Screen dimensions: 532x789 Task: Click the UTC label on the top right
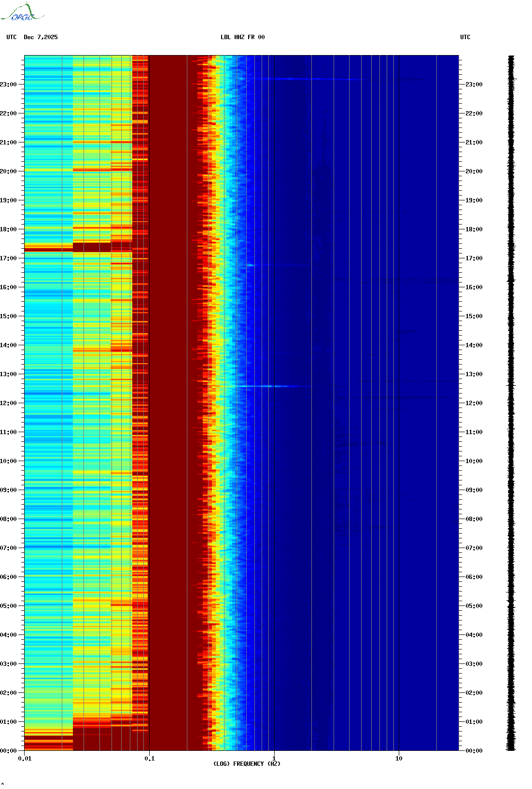click(465, 37)
